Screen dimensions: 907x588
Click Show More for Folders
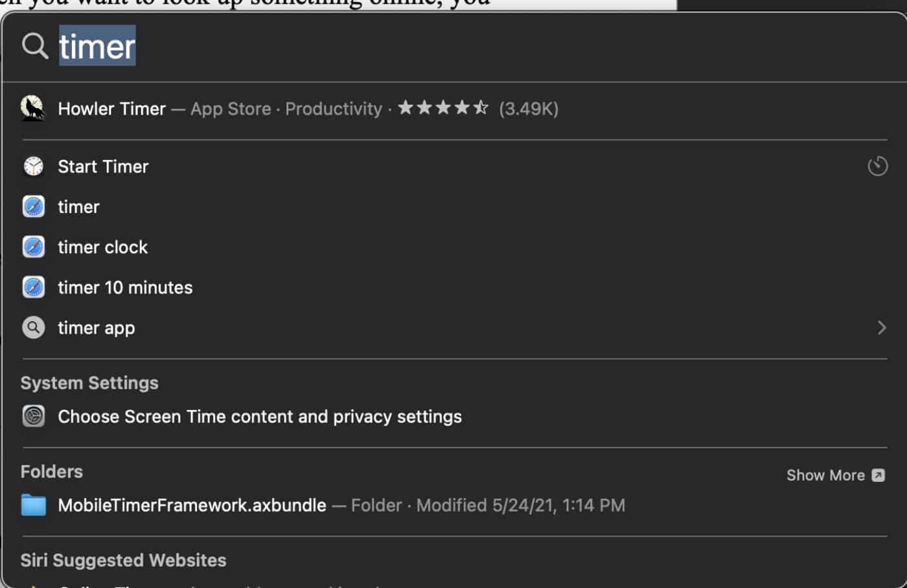point(825,475)
